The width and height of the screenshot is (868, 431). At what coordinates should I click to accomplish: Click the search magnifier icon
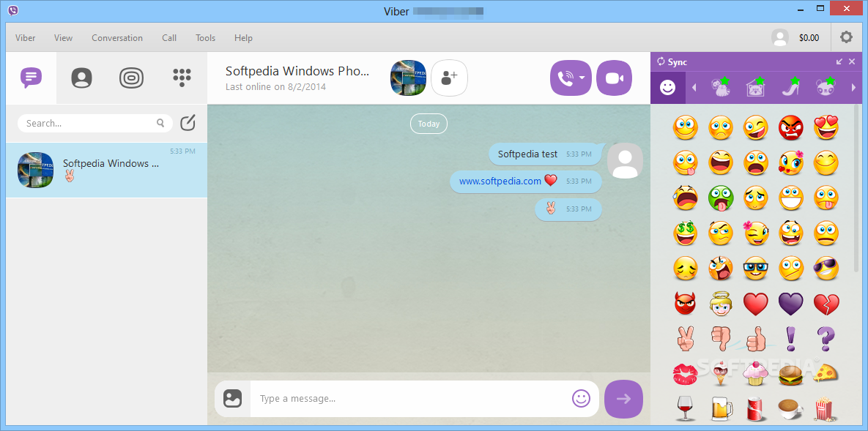160,123
